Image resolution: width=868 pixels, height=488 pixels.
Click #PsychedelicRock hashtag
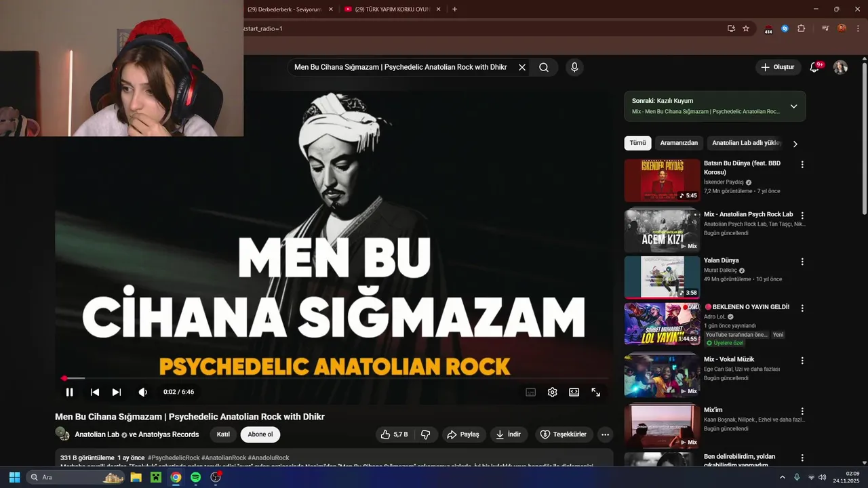point(174,458)
